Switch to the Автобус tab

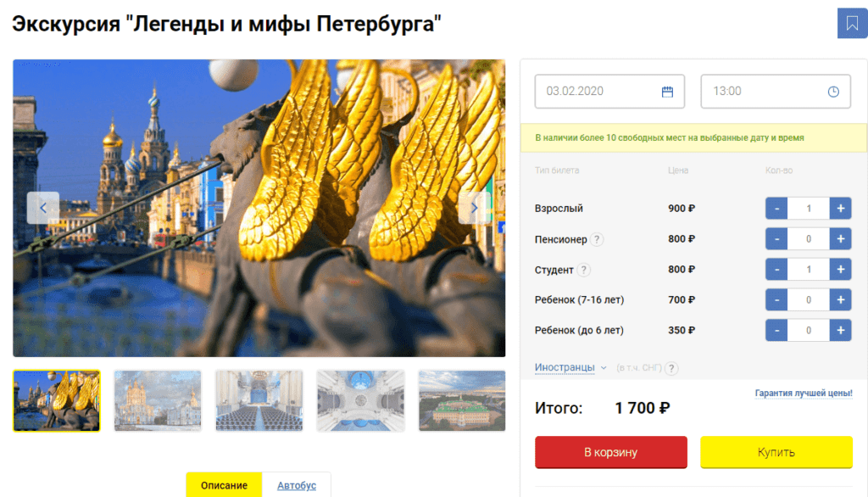click(x=297, y=485)
